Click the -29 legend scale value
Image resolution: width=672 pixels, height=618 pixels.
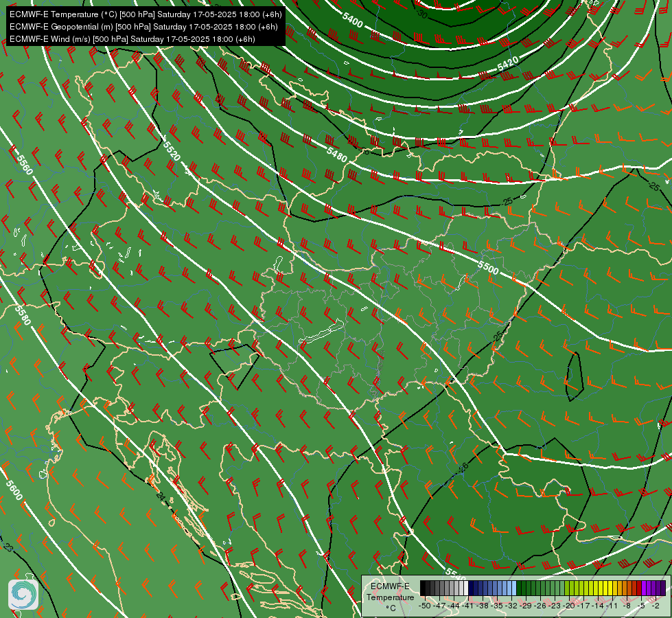pos(525,606)
